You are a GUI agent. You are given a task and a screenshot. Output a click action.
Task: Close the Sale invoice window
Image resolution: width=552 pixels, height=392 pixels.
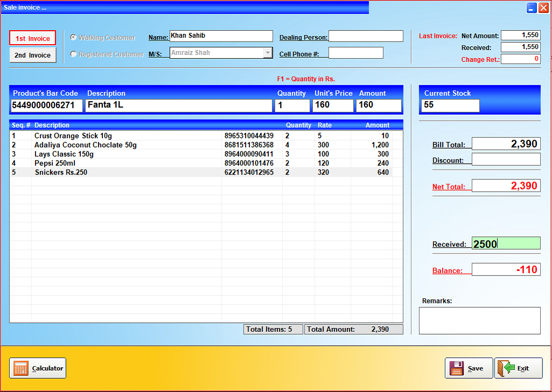(543, 8)
